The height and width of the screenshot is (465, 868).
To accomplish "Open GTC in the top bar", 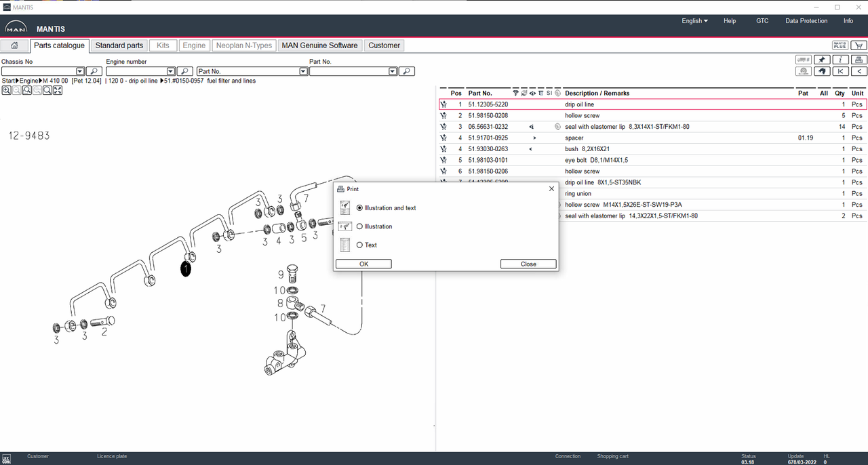I will [762, 21].
